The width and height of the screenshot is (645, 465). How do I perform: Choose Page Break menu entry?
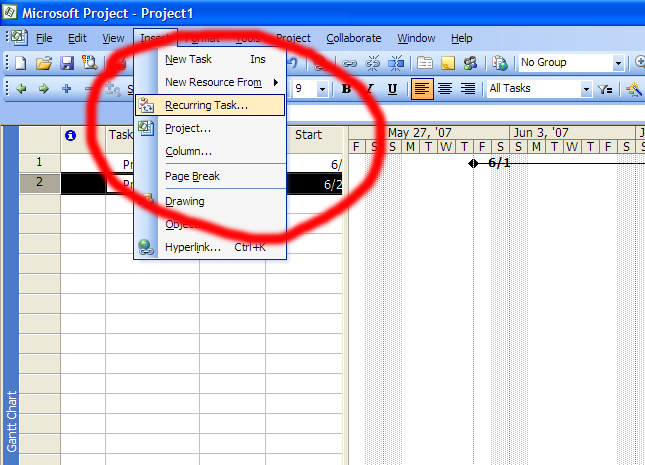pos(210,177)
